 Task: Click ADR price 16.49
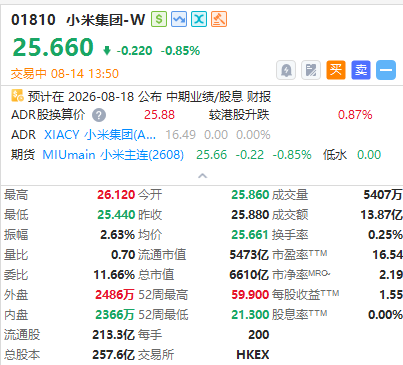181,135
